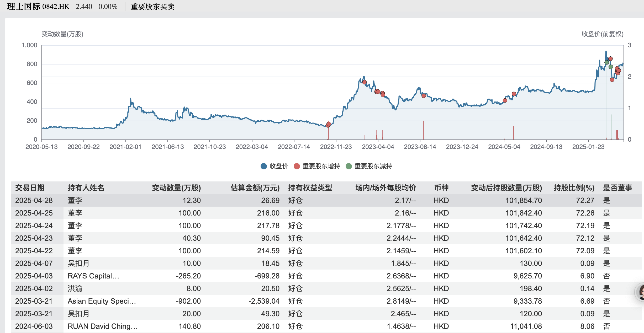Click the assistant avatar icon at right edge

point(641,292)
